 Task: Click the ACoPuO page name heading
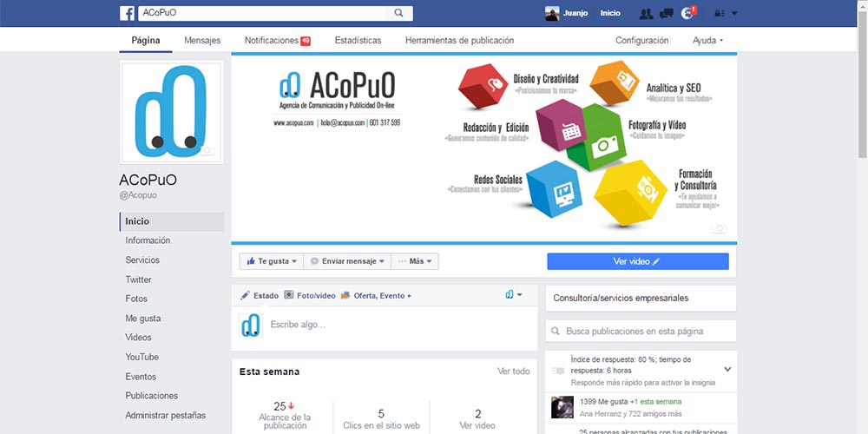click(148, 180)
